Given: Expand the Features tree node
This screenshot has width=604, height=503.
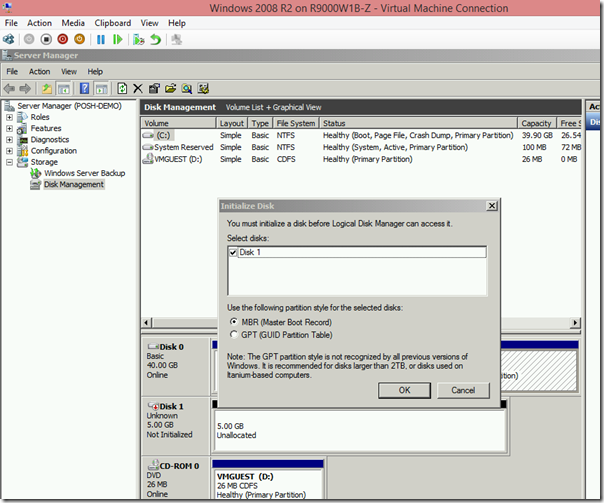Looking at the screenshot, I should tap(9, 128).
